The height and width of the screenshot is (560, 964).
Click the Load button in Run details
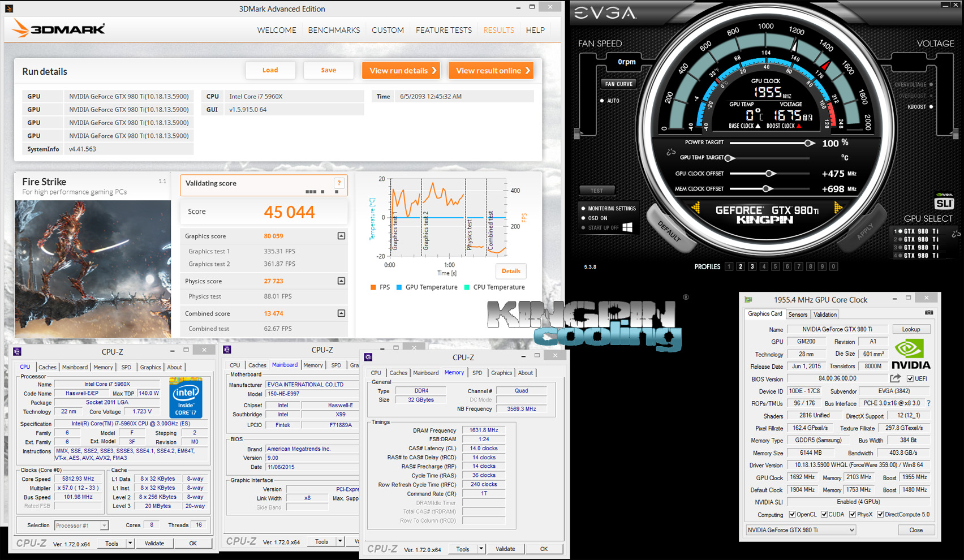tap(270, 70)
